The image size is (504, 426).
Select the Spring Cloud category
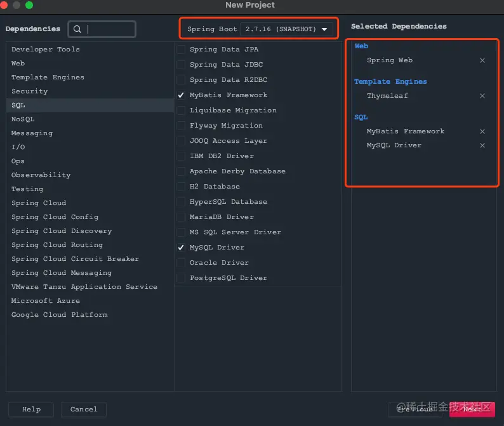point(90,203)
